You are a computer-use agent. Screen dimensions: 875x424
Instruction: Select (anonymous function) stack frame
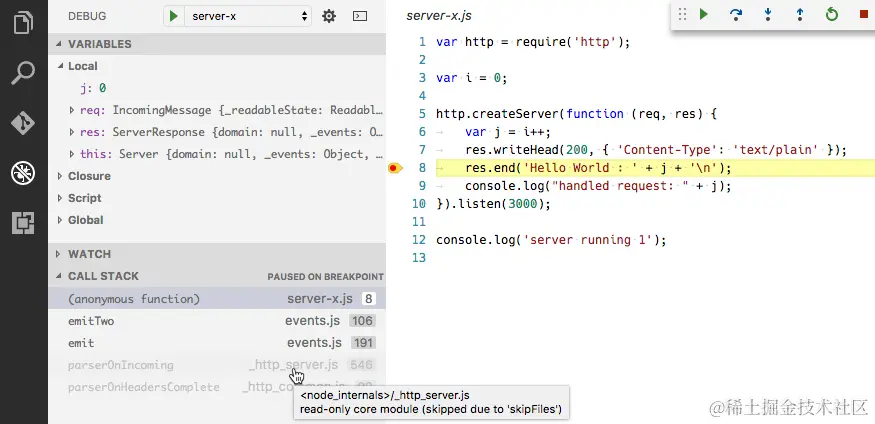click(217, 298)
